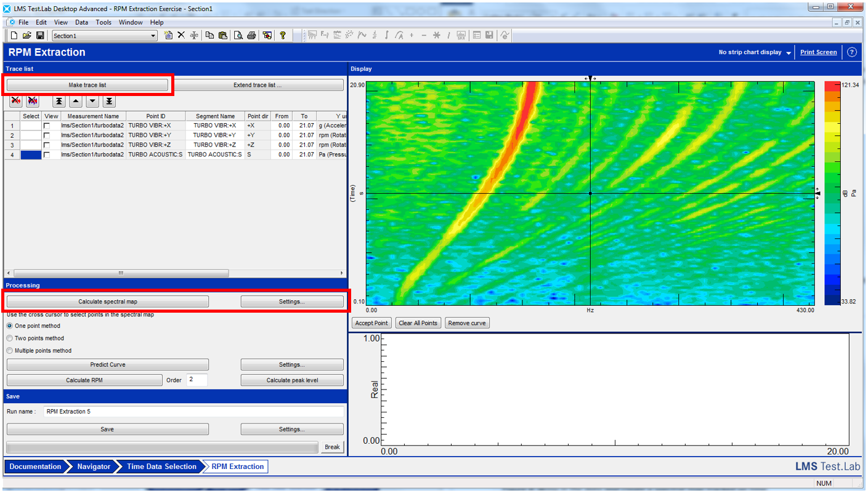Click the red band of the color scale

(832, 87)
